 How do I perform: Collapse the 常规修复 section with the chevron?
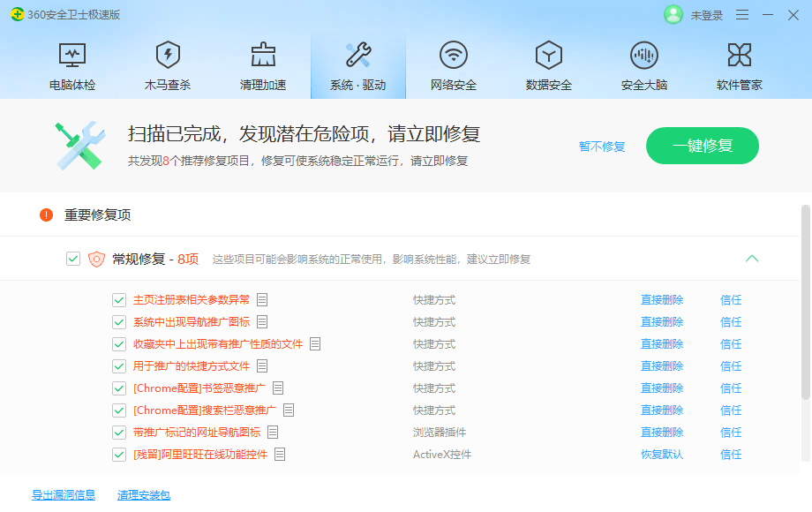752,259
